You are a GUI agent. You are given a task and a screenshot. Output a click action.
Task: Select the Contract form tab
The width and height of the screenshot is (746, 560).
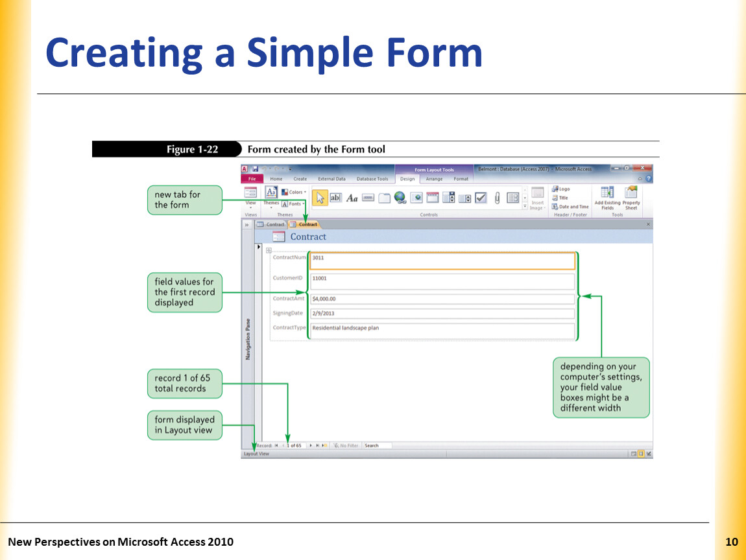(304, 224)
